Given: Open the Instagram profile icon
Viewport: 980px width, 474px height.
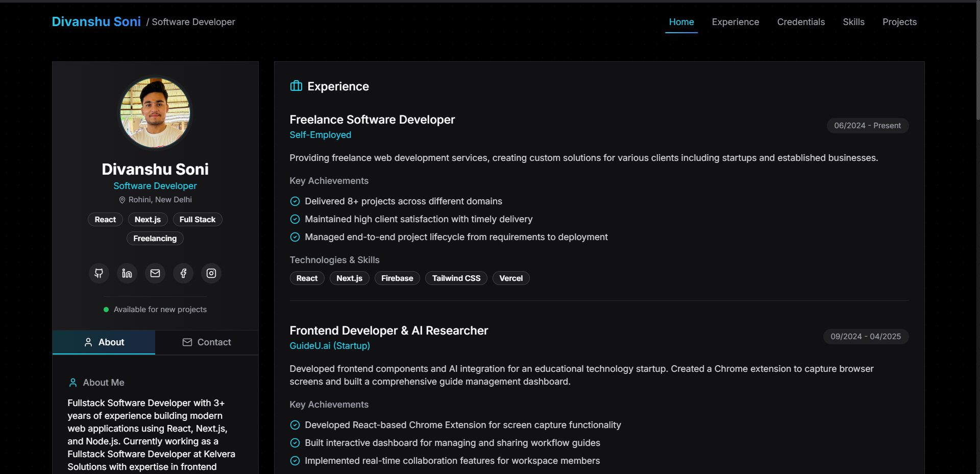Looking at the screenshot, I should click(x=211, y=273).
